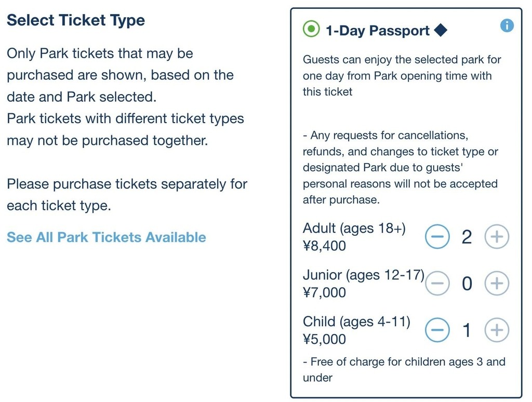
Task: Click the free of charge children note
Action: click(404, 369)
